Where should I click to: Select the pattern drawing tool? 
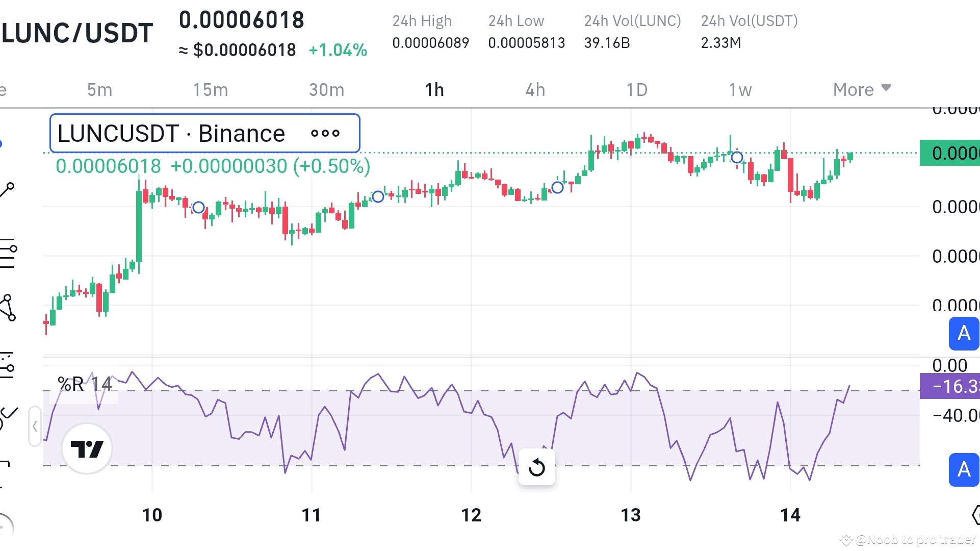(x=7, y=307)
